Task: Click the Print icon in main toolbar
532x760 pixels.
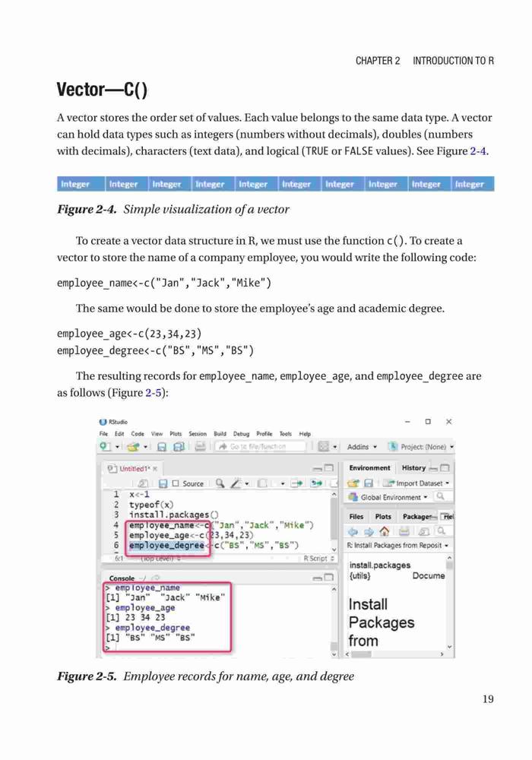Action: 200,447
